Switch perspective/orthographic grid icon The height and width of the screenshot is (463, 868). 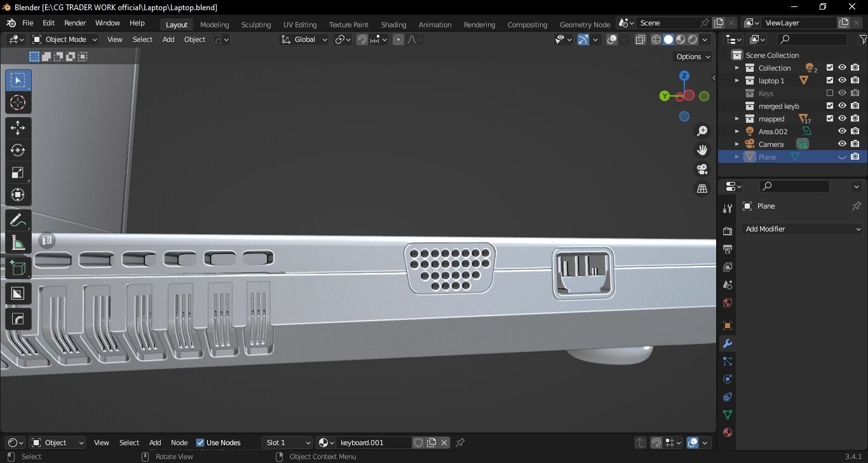702,188
